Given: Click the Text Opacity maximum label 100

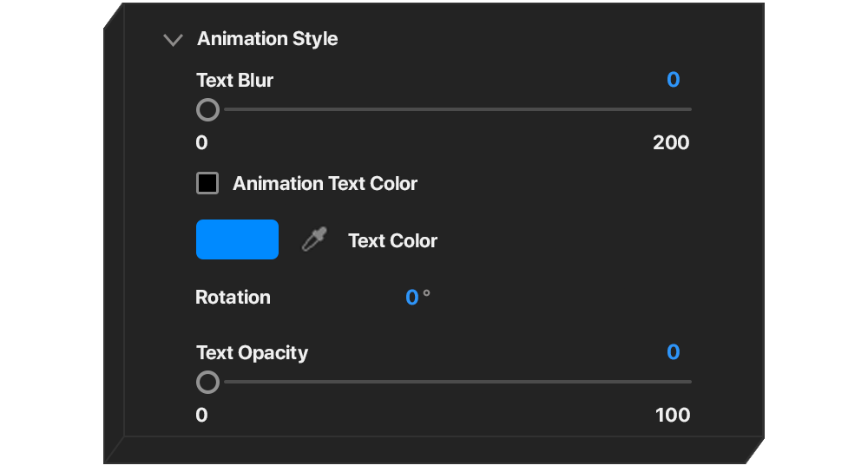Looking at the screenshot, I should [673, 416].
